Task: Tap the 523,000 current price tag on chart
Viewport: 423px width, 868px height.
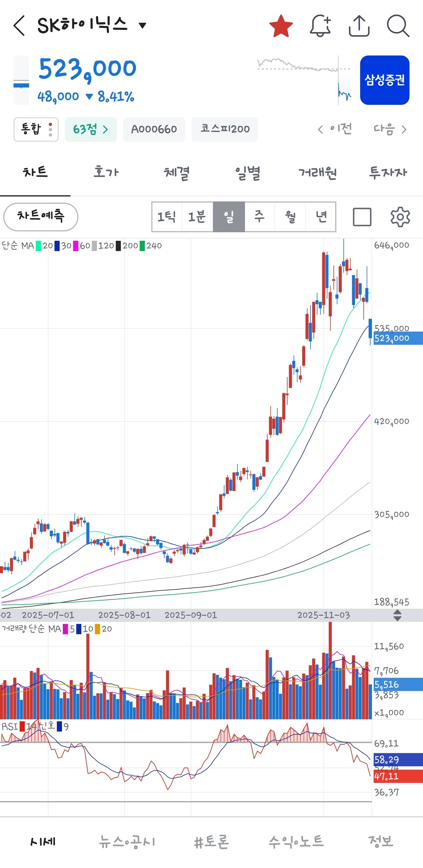Action: point(398,338)
